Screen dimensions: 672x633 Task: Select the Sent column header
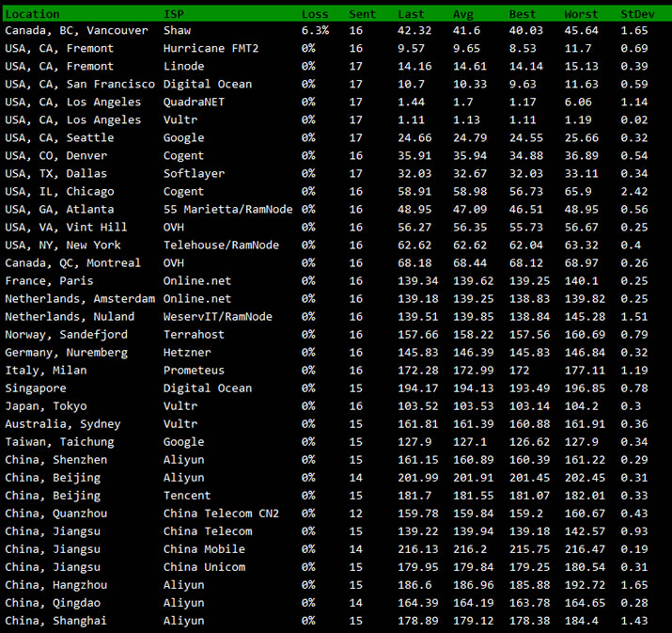[362, 14]
